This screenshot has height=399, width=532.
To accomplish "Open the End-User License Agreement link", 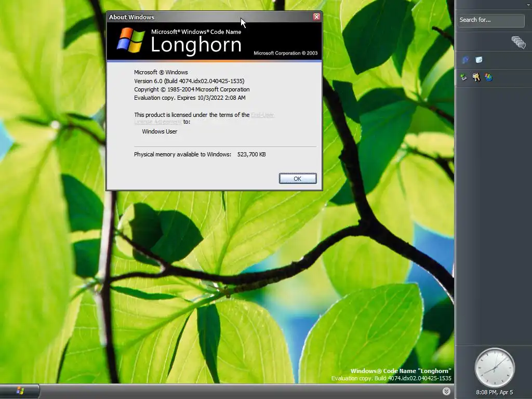I will point(204,118).
